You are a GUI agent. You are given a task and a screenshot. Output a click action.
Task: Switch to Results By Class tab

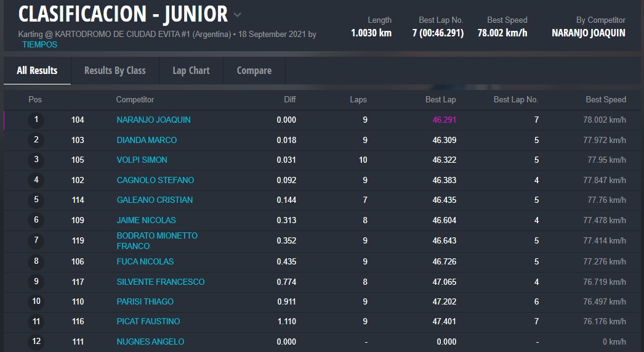click(115, 70)
